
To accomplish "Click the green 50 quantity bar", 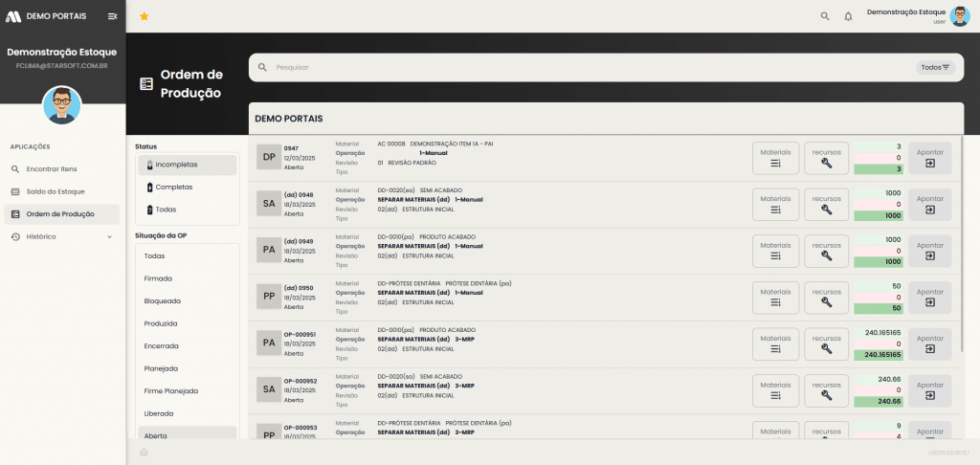I will (879, 309).
